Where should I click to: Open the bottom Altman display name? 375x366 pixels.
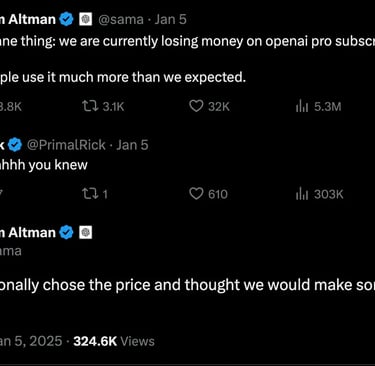pos(28,233)
